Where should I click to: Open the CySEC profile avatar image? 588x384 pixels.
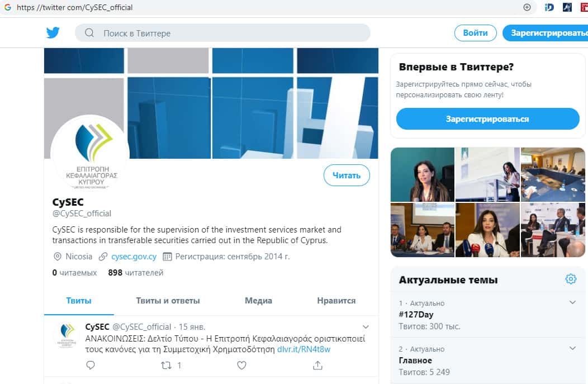[x=90, y=154]
